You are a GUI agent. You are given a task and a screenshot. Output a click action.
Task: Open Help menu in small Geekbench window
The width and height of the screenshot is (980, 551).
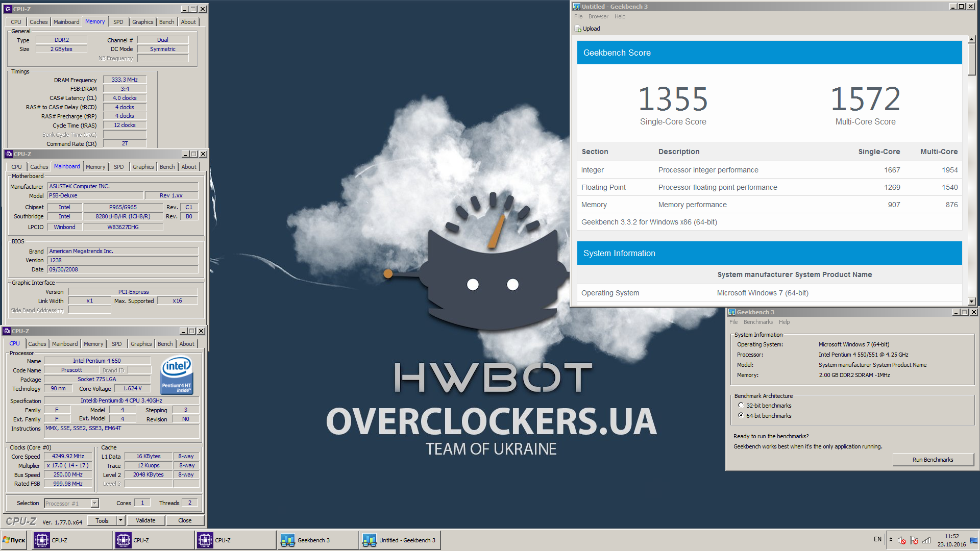point(784,322)
